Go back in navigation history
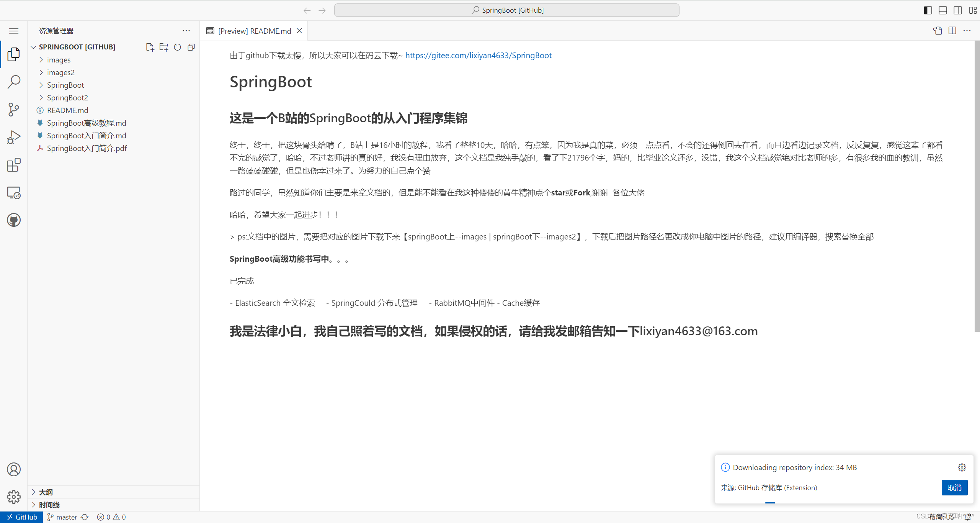 click(x=307, y=10)
